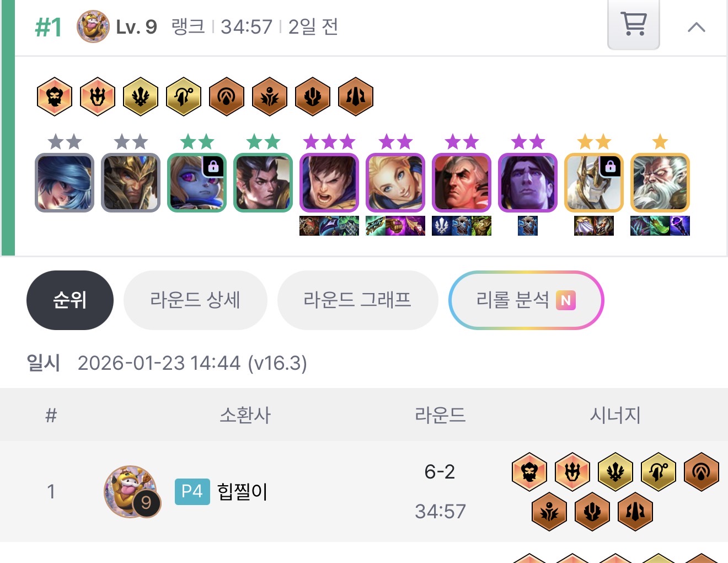Select the white-bearded one-star champion portrait

660,183
